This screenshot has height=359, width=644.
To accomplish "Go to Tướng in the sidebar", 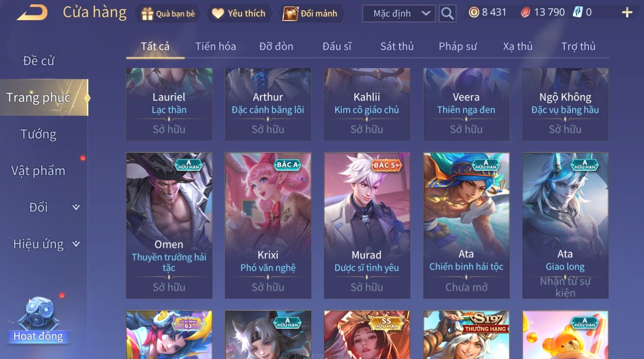I will pos(38,134).
